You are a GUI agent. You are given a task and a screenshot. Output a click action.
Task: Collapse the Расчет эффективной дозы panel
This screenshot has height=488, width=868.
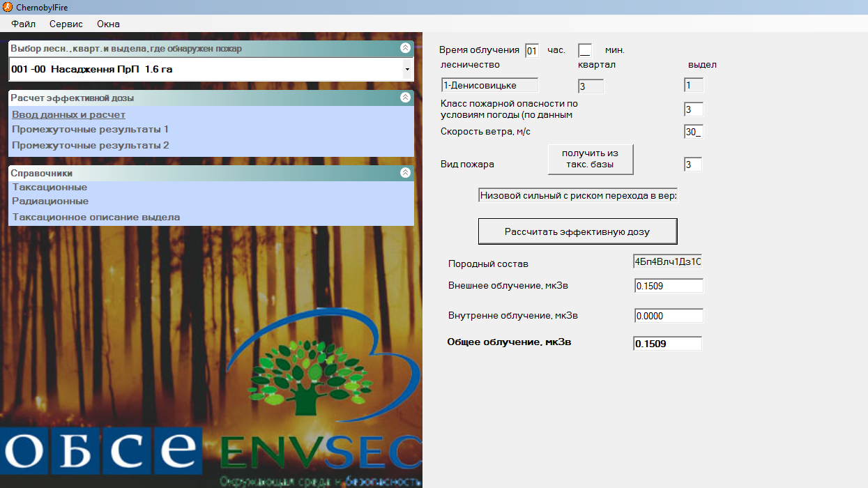click(x=405, y=98)
